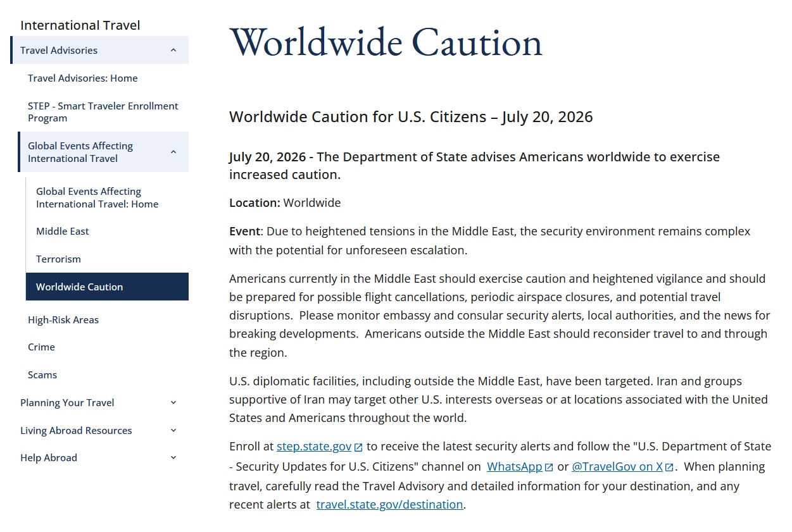Select the highlighted Worldwide Caution item
The width and height of the screenshot is (792, 532).
click(107, 287)
